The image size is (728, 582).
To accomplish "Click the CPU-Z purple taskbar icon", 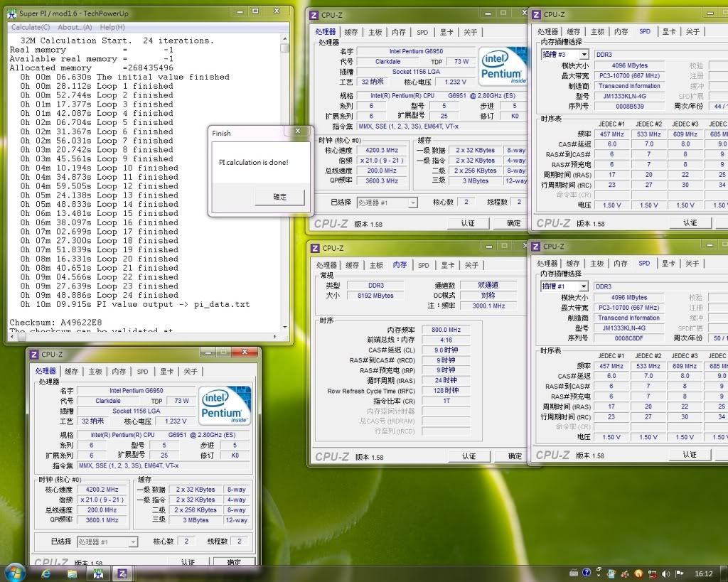I will [122, 573].
